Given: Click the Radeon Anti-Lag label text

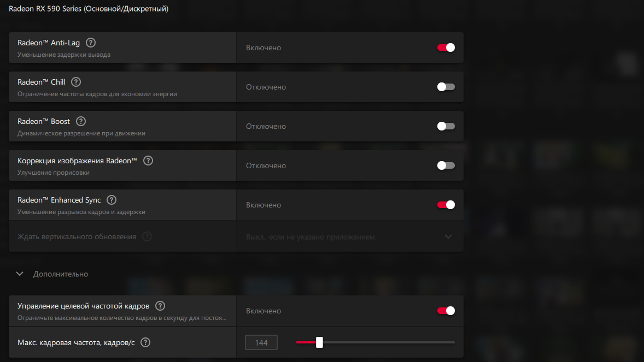Looking at the screenshot, I should pyautogui.click(x=49, y=43).
